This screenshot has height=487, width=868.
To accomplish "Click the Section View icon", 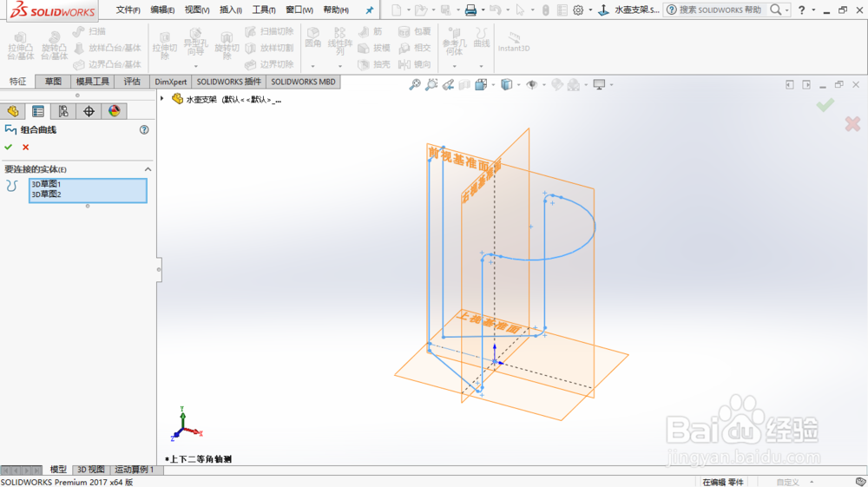I will pos(464,85).
